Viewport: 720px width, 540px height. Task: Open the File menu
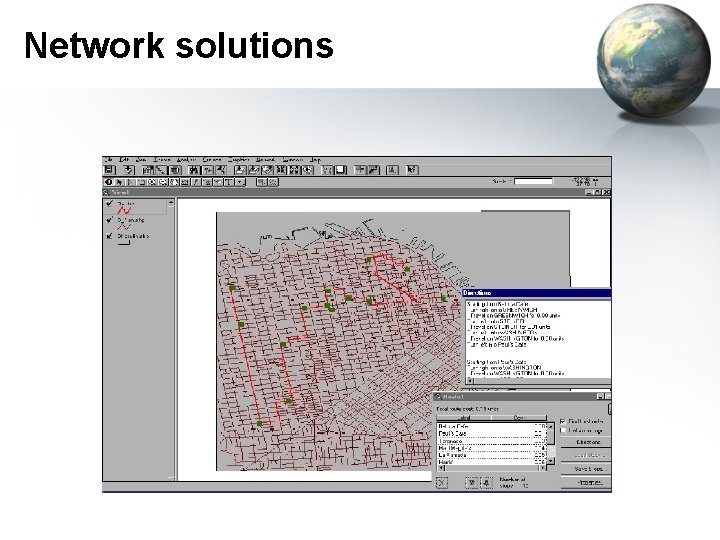click(x=108, y=160)
